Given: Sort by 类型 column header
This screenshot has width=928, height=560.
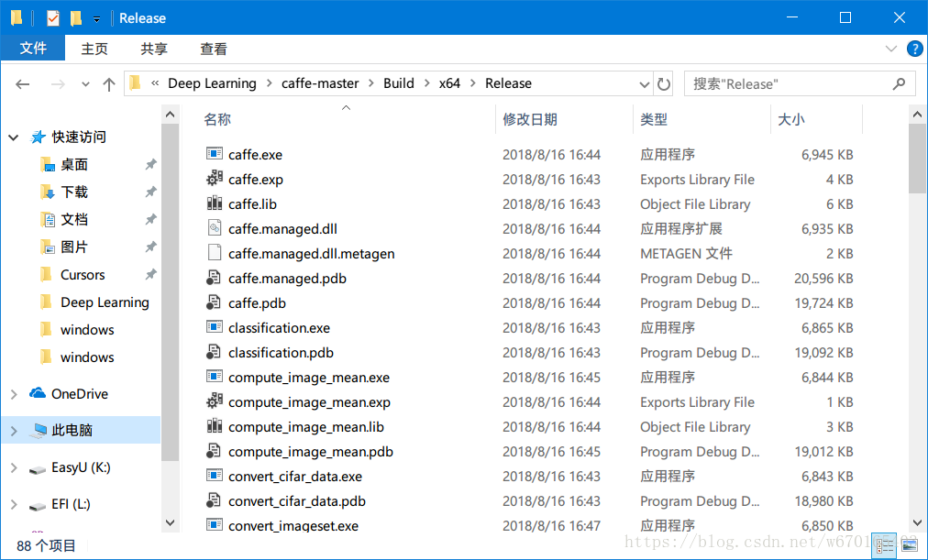Looking at the screenshot, I should (702, 119).
